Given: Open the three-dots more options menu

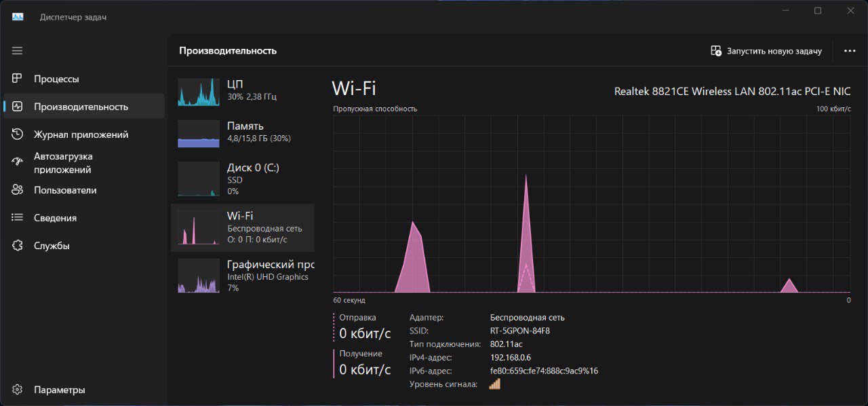Looking at the screenshot, I should [x=850, y=51].
